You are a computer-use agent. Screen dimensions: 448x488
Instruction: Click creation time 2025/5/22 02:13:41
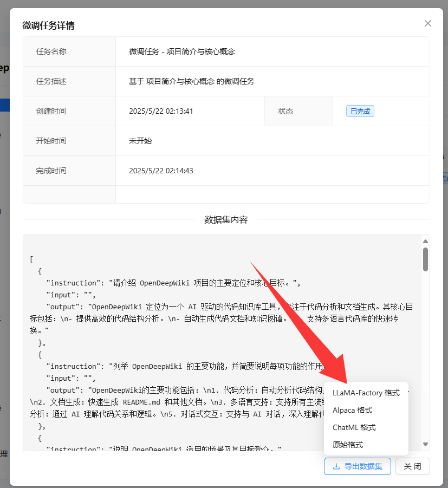pyautogui.click(x=161, y=111)
